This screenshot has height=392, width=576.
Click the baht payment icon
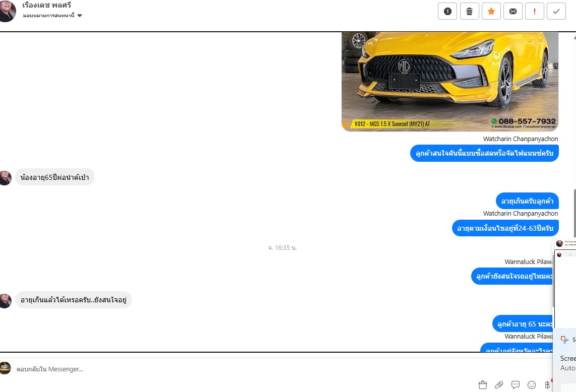[547, 384]
